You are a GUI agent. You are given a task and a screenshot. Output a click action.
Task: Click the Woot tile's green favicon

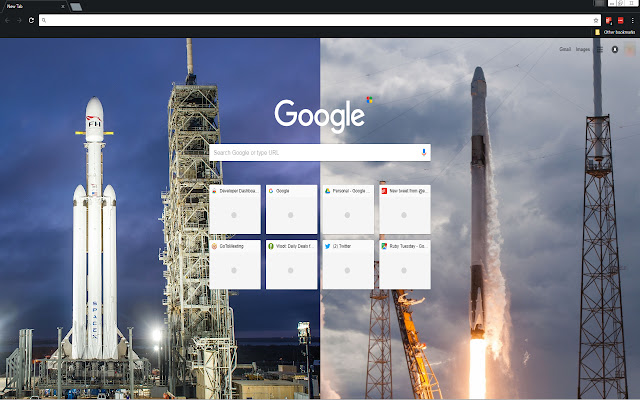(x=271, y=246)
